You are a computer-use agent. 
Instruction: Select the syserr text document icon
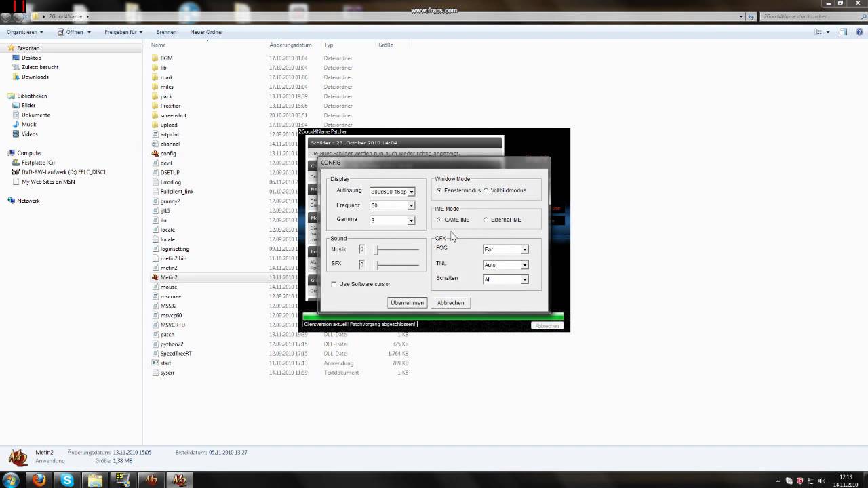coord(155,372)
